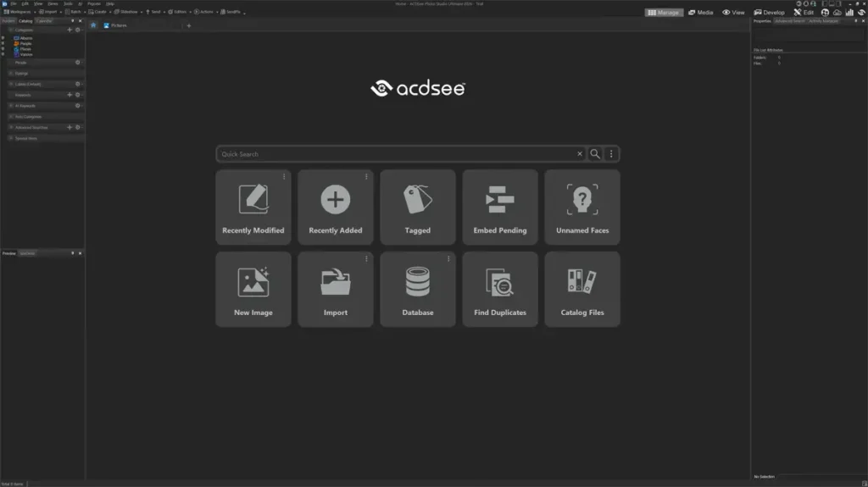The image size is (868, 487).
Task: Open AI Keywords settings gear
Action: click(x=77, y=106)
